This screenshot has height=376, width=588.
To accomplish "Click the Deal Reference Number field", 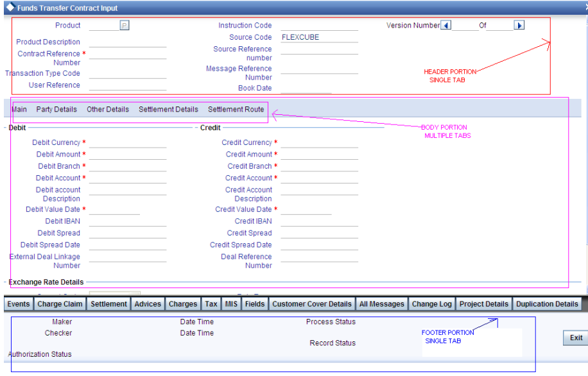I will (x=320, y=257).
